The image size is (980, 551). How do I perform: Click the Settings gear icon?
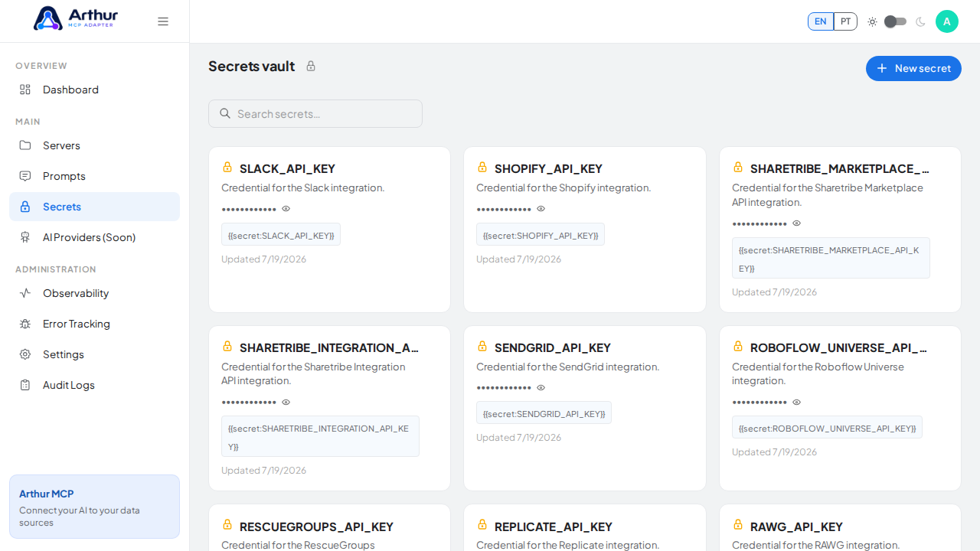point(25,354)
